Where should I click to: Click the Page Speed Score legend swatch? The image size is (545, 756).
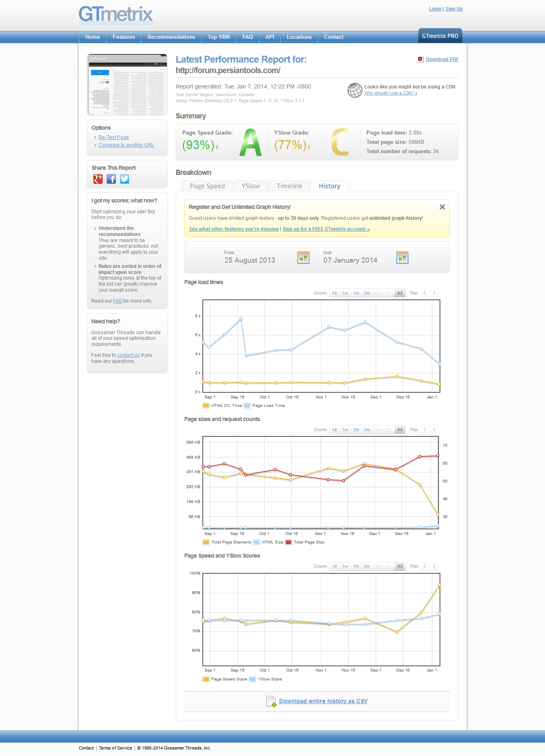click(206, 679)
